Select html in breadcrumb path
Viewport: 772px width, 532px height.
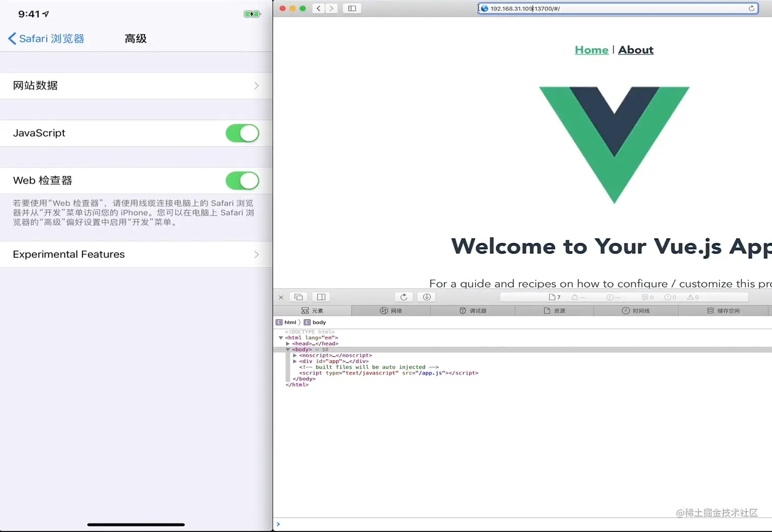click(x=286, y=322)
